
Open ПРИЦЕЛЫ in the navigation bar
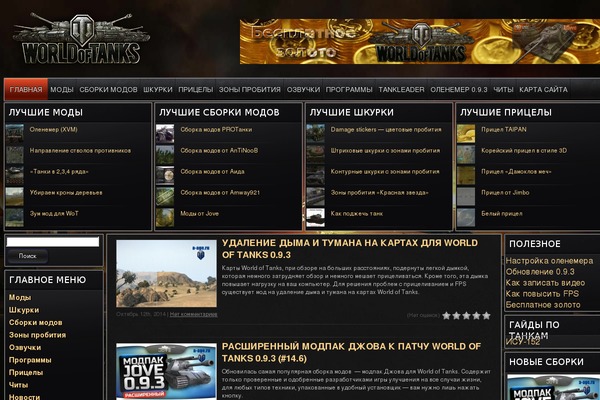[x=196, y=90]
